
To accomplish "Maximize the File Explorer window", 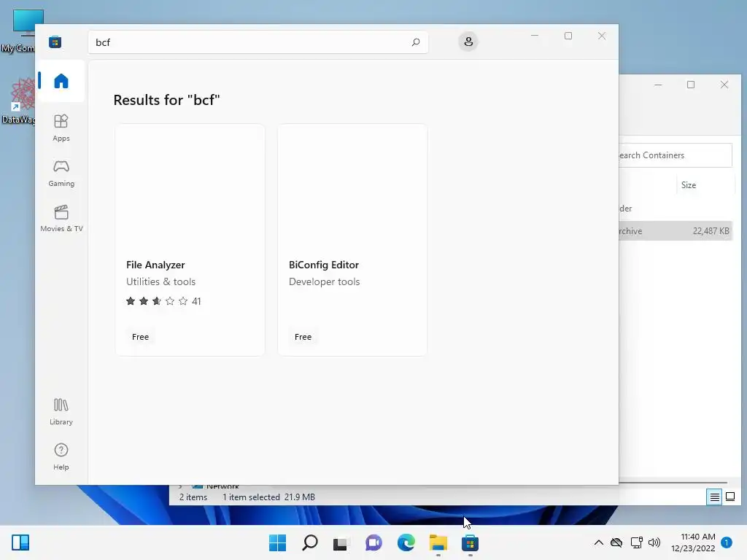I will 691,85.
